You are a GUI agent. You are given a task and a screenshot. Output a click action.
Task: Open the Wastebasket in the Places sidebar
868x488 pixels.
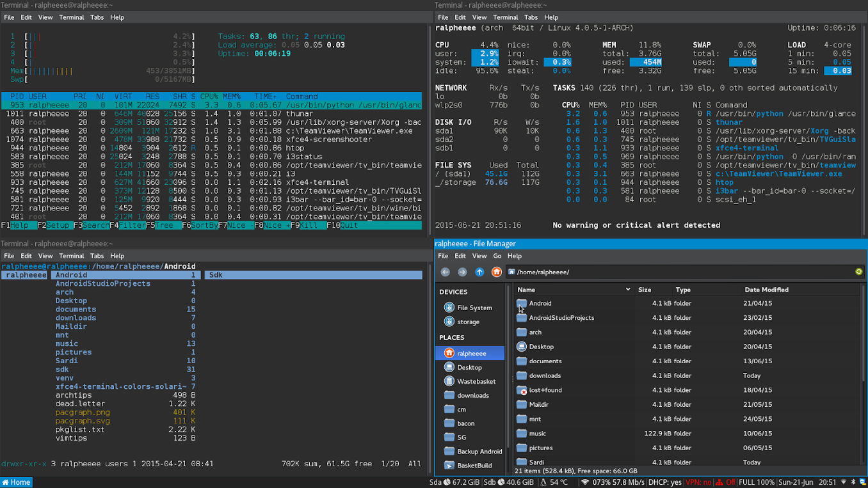476,381
